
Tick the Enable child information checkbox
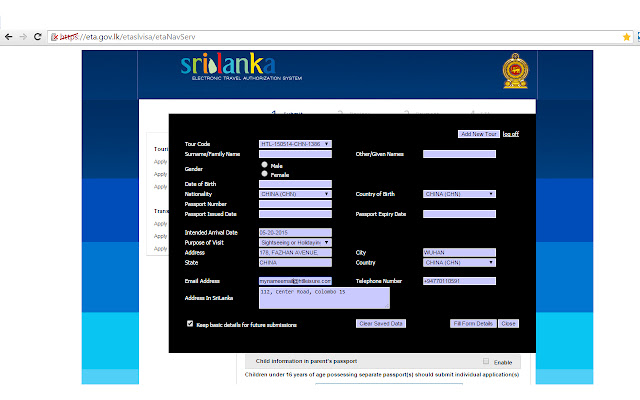486,361
